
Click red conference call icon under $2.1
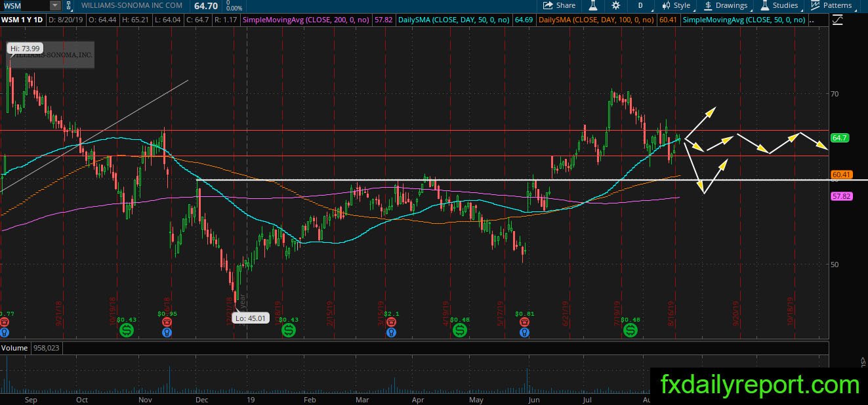coord(392,323)
